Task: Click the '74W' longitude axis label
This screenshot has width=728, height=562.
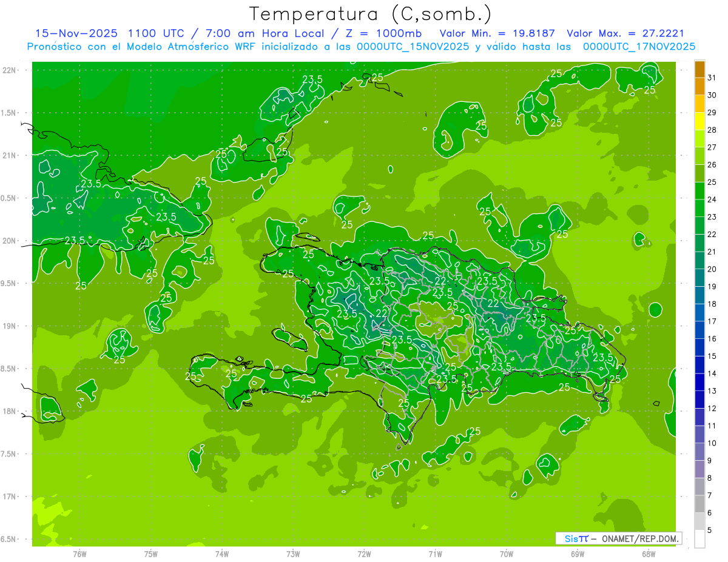Action: (x=222, y=554)
